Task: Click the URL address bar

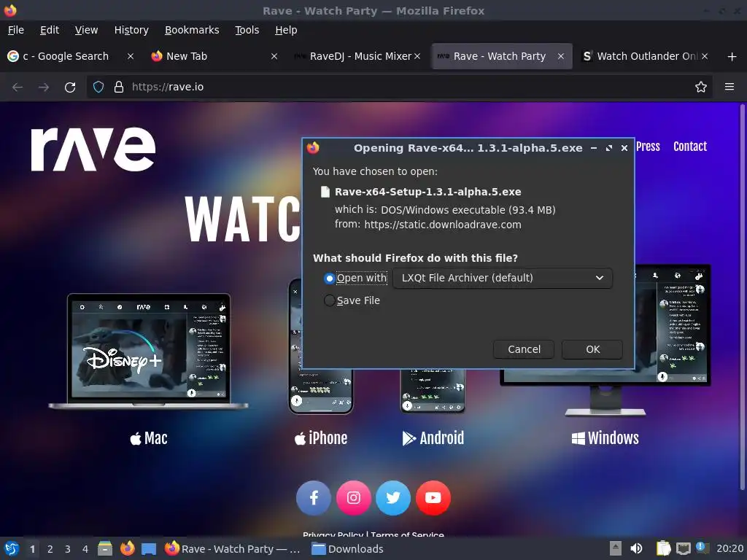Action: [x=400, y=87]
